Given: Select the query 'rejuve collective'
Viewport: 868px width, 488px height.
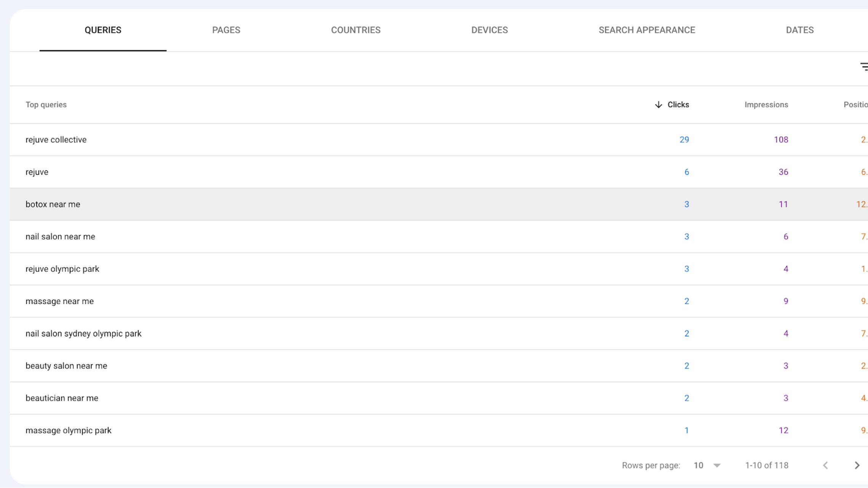Looking at the screenshot, I should point(56,139).
